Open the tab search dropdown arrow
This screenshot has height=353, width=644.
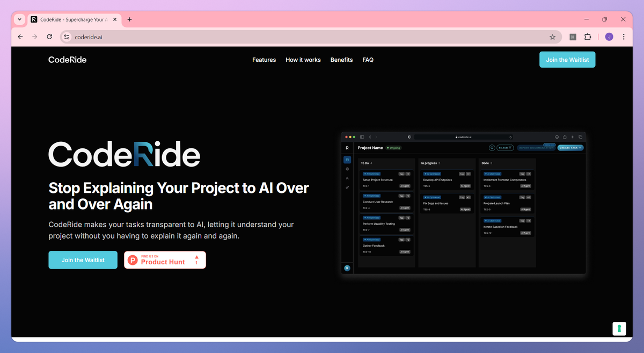[x=20, y=19]
